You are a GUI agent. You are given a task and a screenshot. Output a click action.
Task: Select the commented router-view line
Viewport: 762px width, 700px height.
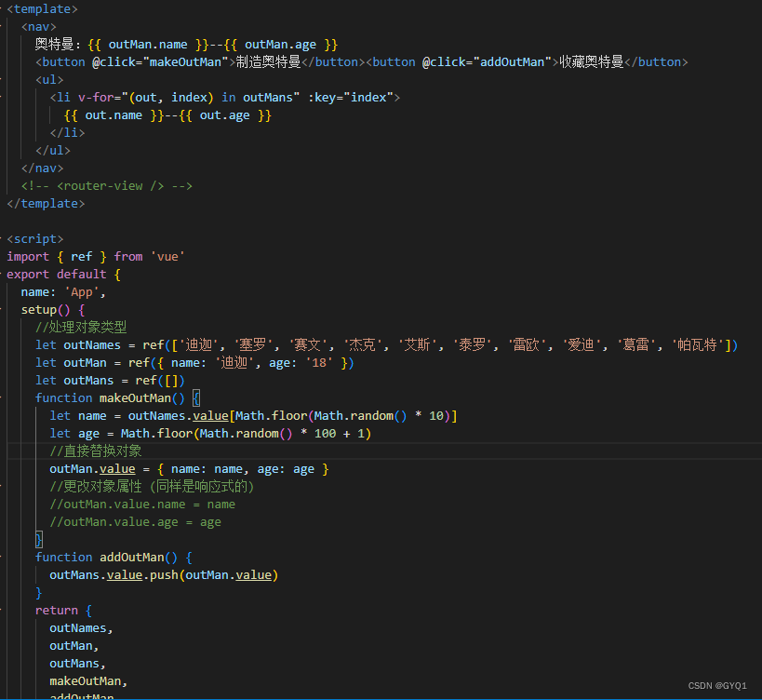click(x=112, y=185)
